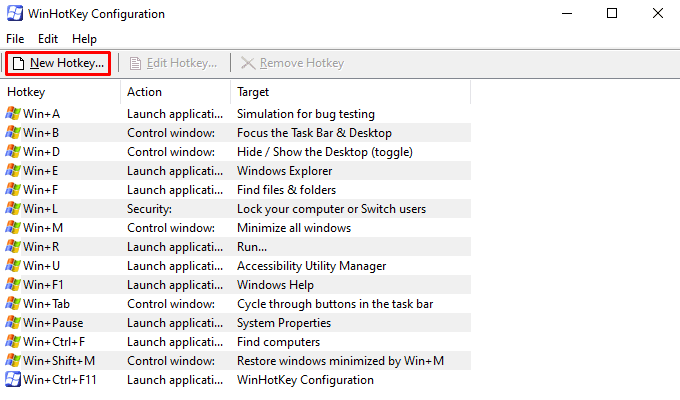
Task: Click the Remove Hotkey X icon
Action: click(x=248, y=63)
